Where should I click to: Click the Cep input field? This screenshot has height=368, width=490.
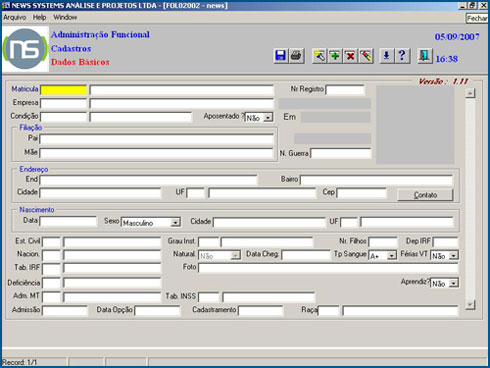(362, 193)
